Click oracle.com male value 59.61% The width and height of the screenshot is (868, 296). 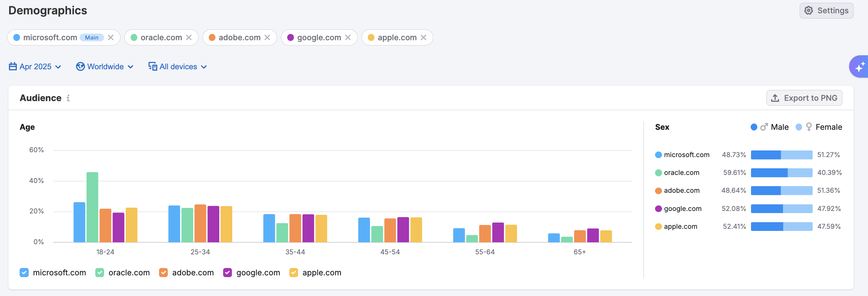coord(735,172)
